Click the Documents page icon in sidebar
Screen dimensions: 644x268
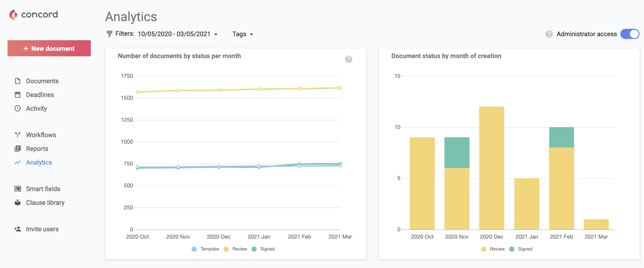point(17,81)
